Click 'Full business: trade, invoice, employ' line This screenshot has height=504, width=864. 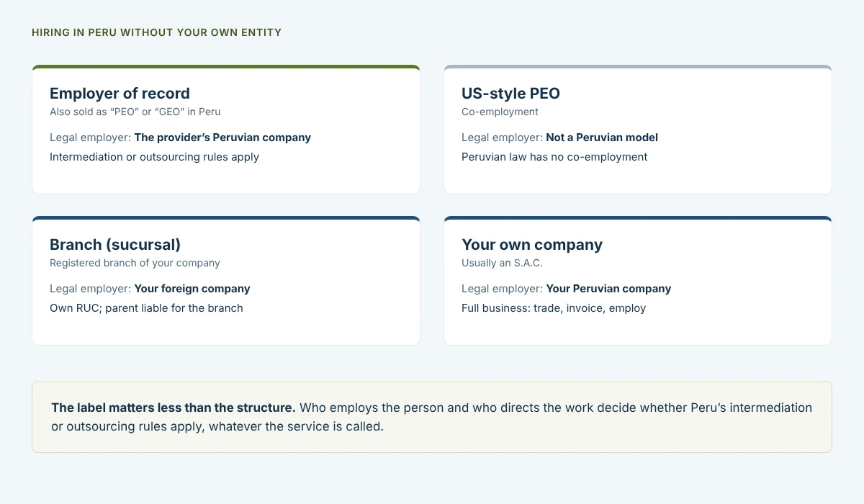pos(554,307)
